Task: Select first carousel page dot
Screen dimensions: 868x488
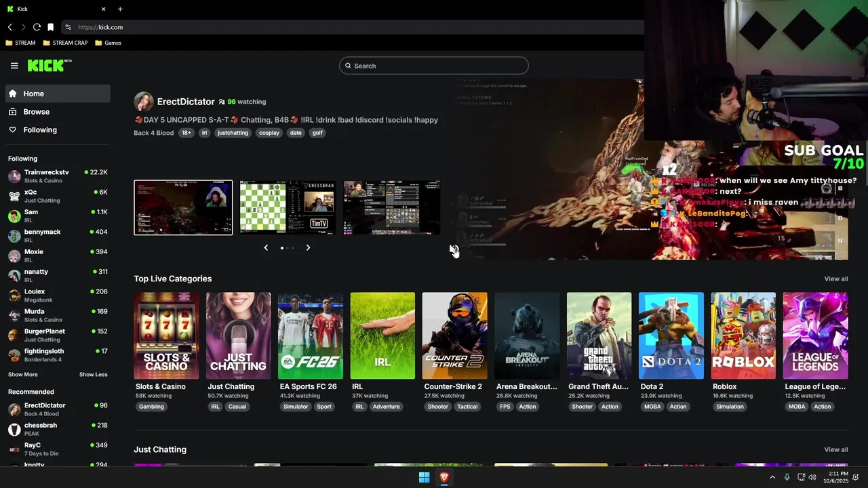Action: pos(282,248)
